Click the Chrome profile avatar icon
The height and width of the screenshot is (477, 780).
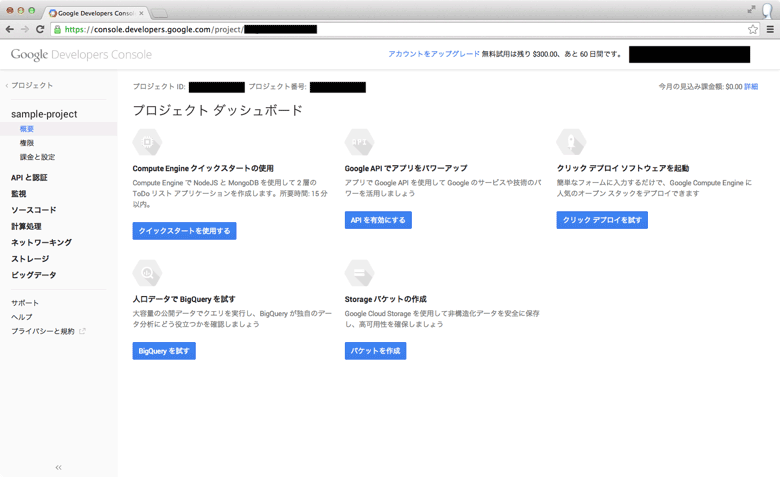coord(769,10)
